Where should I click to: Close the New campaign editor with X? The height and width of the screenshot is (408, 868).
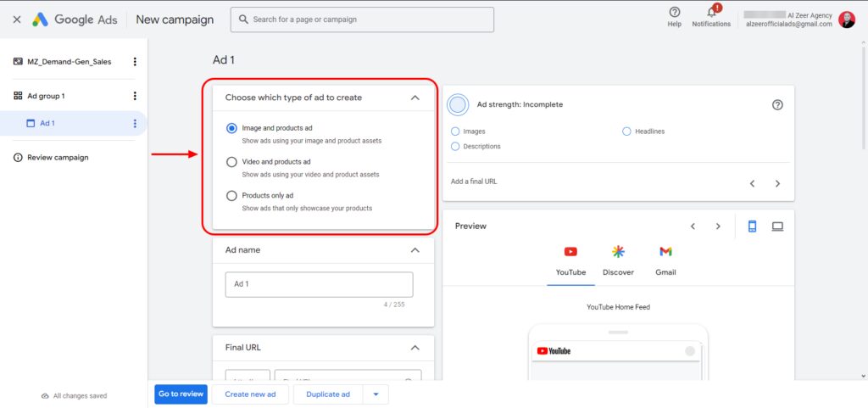point(17,20)
